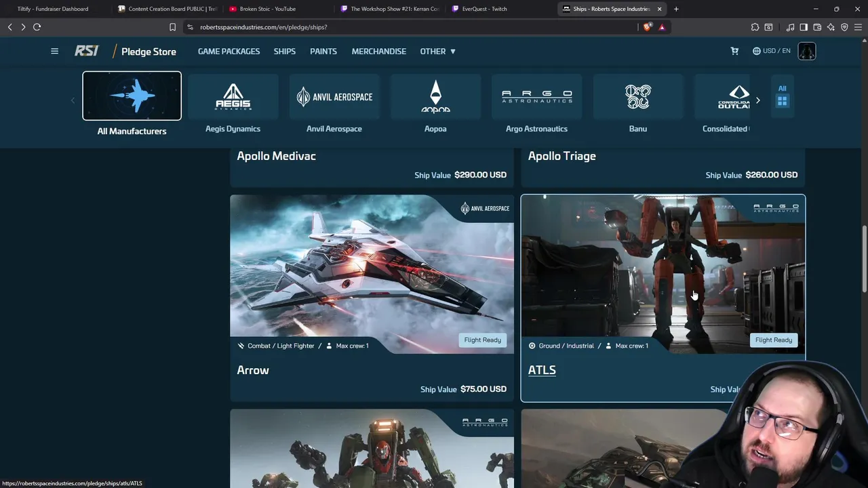This screenshot has width=868, height=488.
Task: Open GAME PACKAGES menu
Action: [229, 52]
